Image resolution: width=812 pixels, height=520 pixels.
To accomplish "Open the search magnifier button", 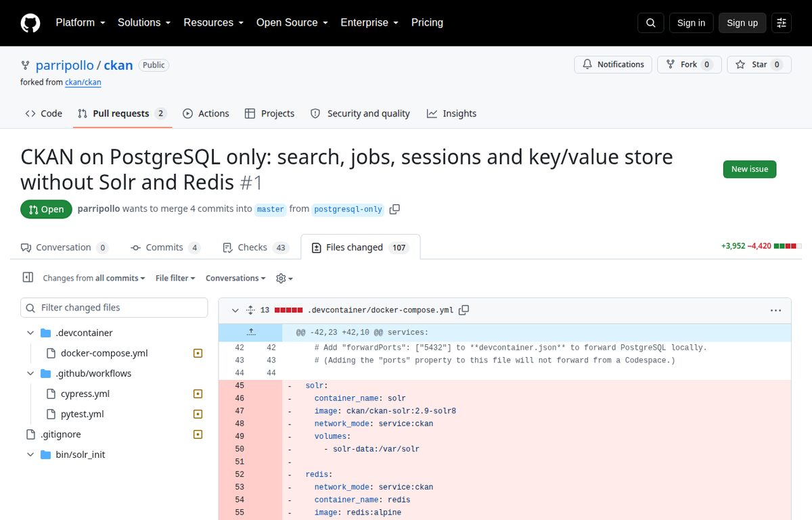I will pos(650,23).
